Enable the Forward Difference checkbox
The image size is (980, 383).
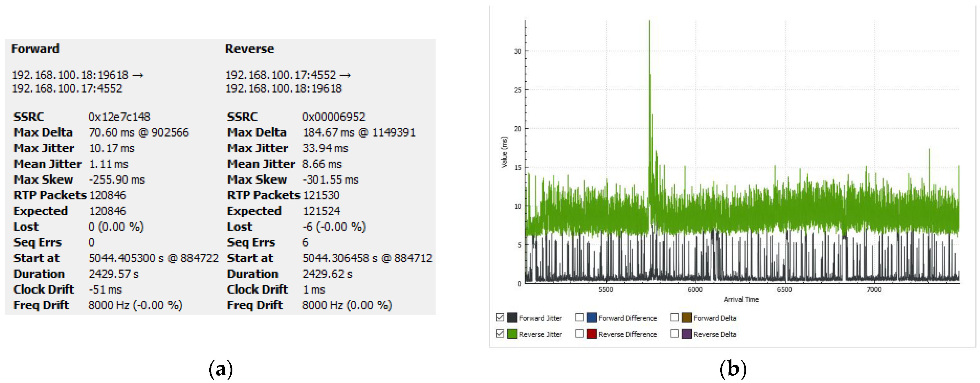[x=579, y=317]
